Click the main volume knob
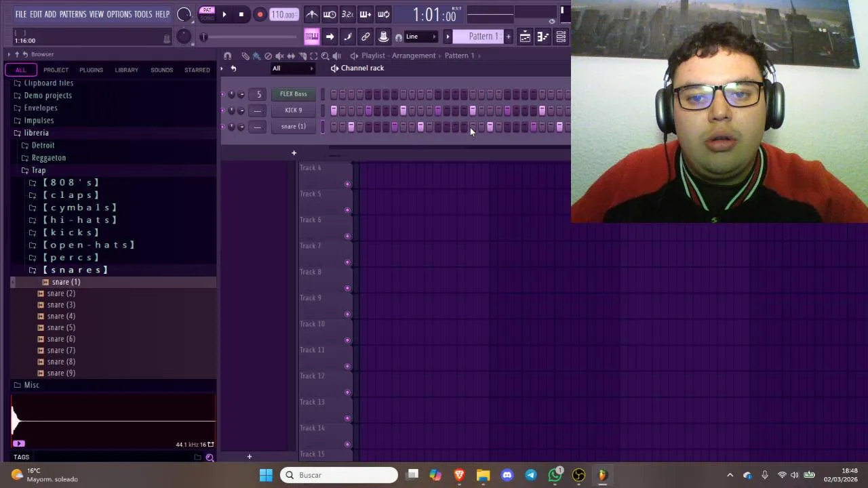The height and width of the screenshot is (488, 868). click(x=184, y=14)
